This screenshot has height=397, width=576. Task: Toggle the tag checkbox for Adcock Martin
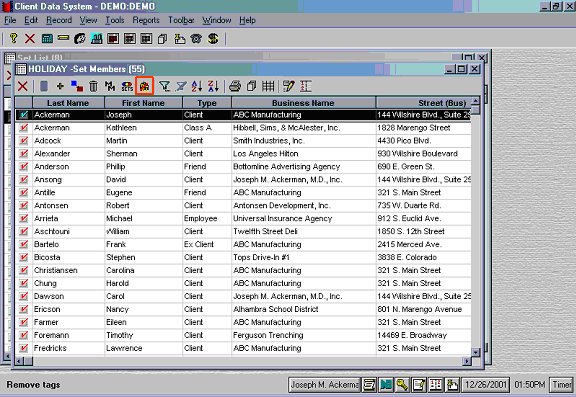point(24,141)
